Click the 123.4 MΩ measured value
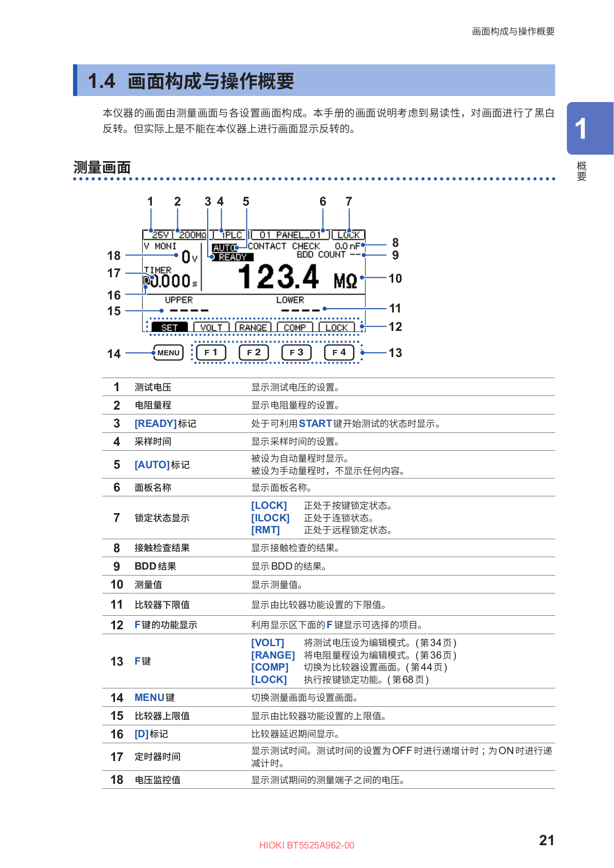The image size is (614, 868). click(298, 277)
